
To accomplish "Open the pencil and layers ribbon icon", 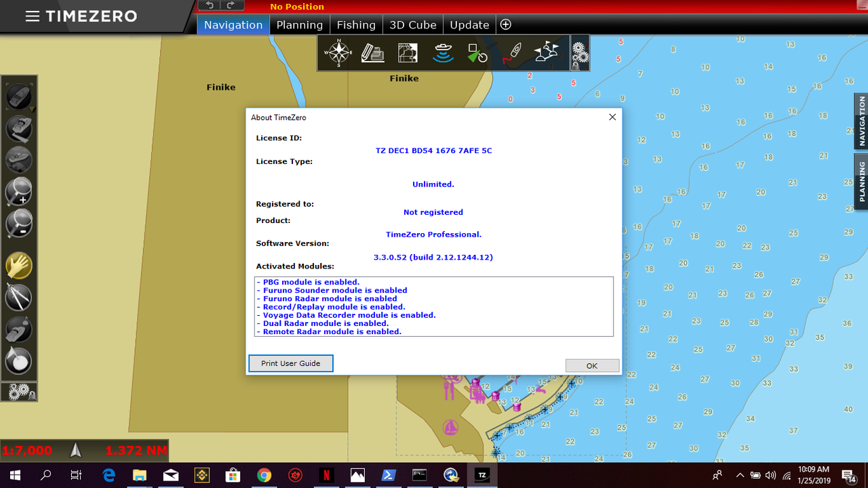I will (x=372, y=53).
